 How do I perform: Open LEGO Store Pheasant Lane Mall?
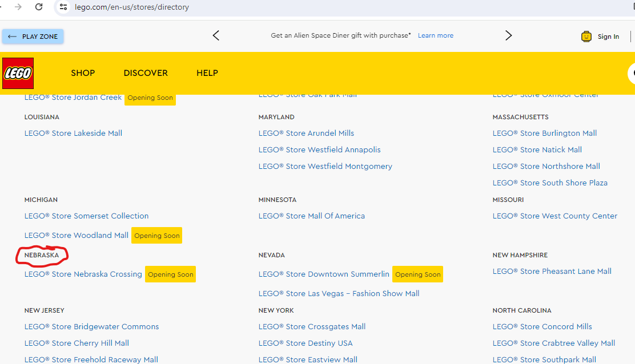[552, 272]
